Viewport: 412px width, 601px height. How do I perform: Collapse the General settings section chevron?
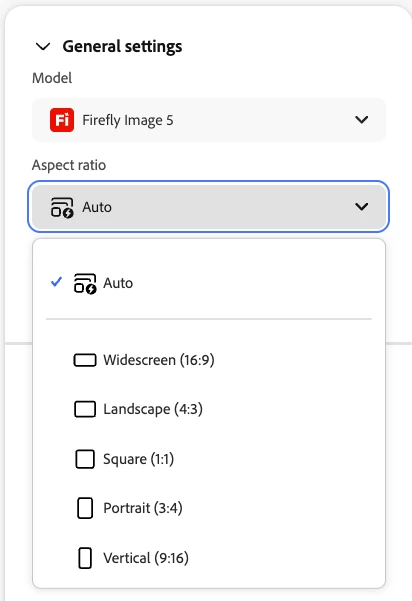pos(43,47)
